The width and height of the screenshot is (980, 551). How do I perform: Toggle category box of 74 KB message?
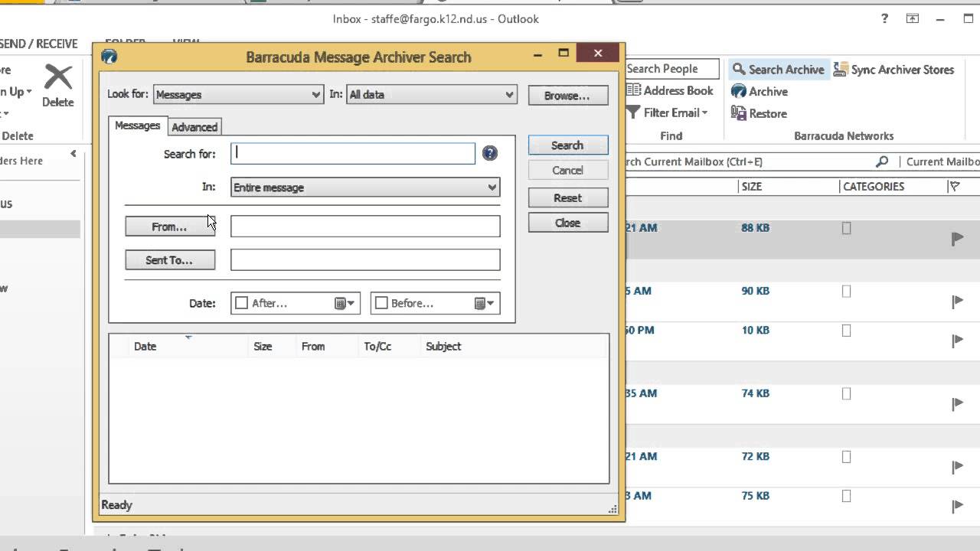pos(846,393)
